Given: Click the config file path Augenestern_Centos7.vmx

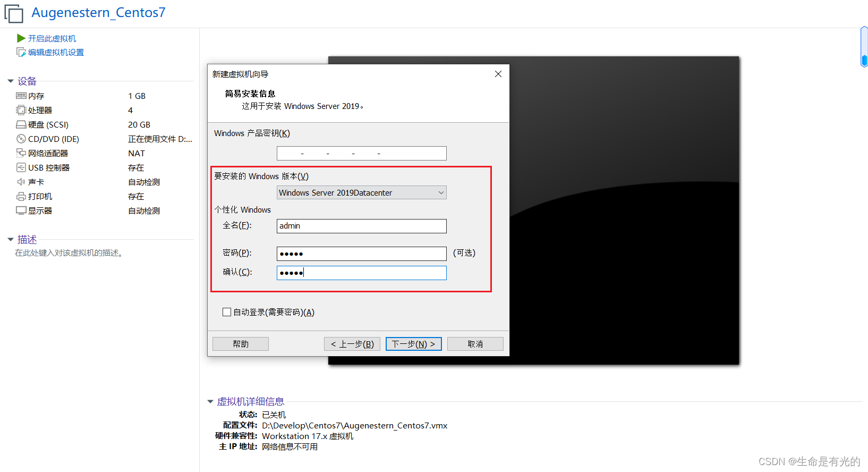Looking at the screenshot, I should 354,425.
